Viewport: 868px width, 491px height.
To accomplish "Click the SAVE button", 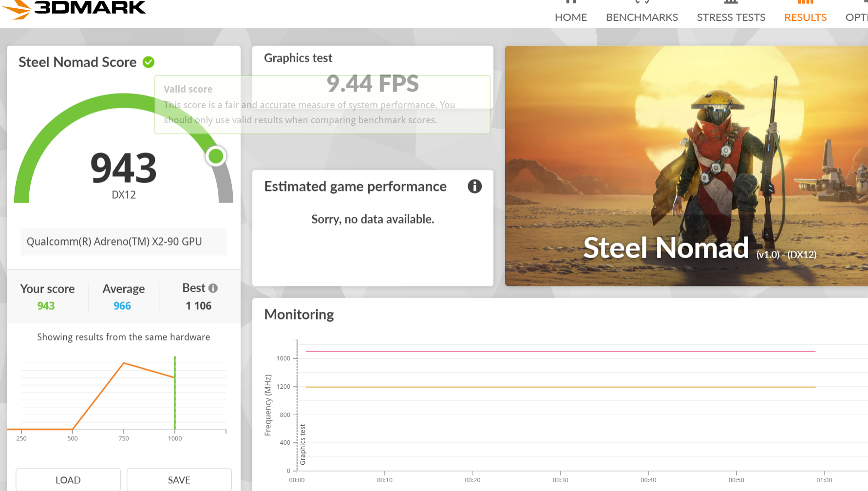I will pyautogui.click(x=179, y=480).
